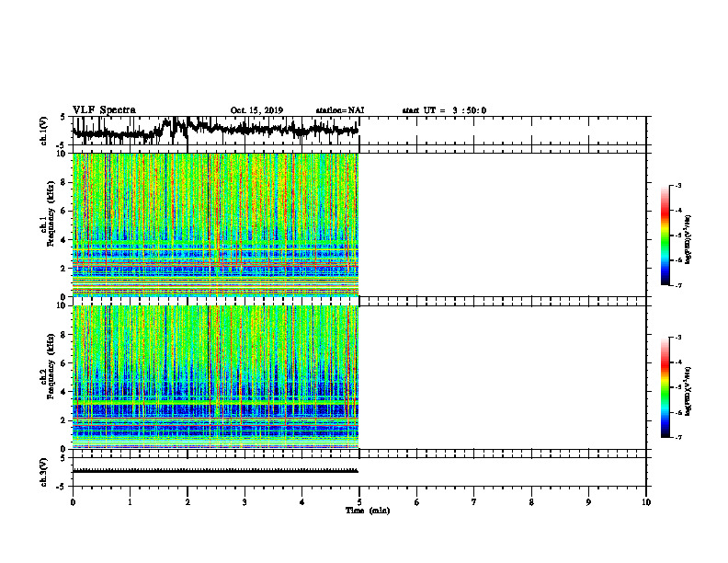Click the "VLF Spectra" plot title
728x563 pixels.
(x=104, y=110)
